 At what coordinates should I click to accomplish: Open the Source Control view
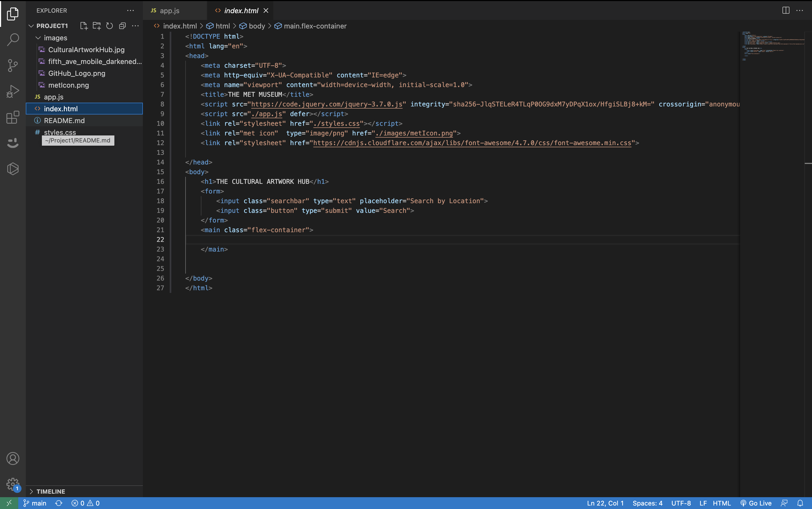(13, 65)
